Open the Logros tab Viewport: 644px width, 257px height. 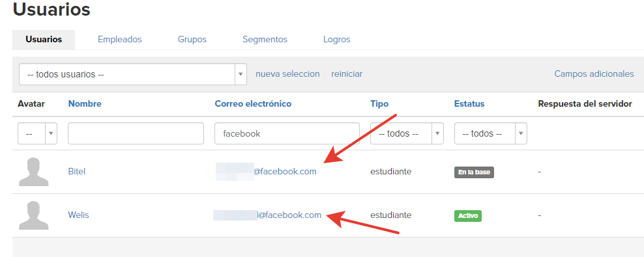tap(336, 39)
